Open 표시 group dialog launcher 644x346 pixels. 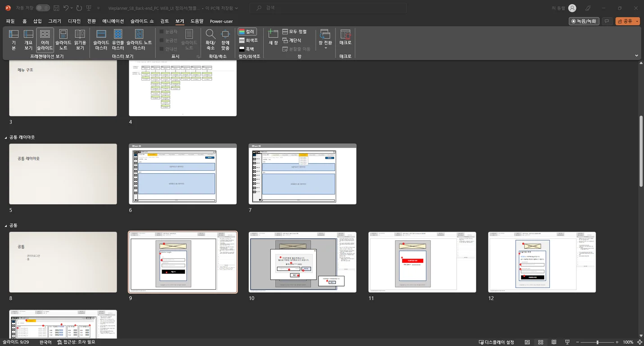tap(198, 57)
